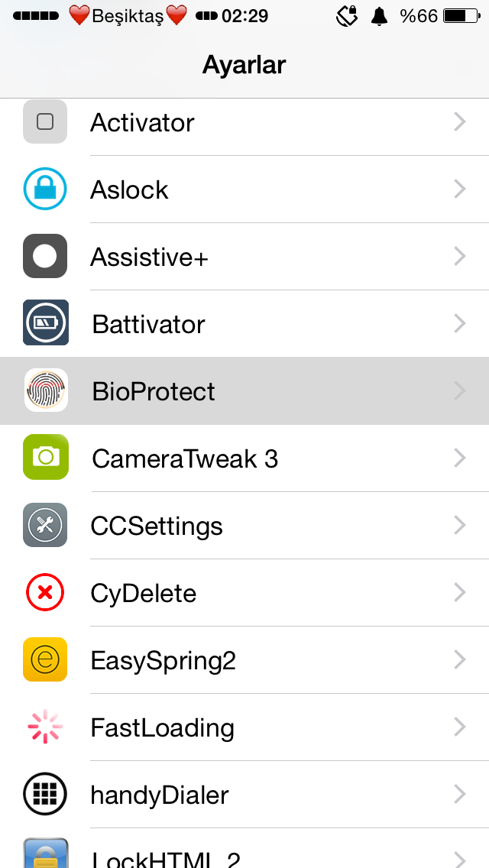Tap the green CameraTweak 3 camera icon

(45, 457)
